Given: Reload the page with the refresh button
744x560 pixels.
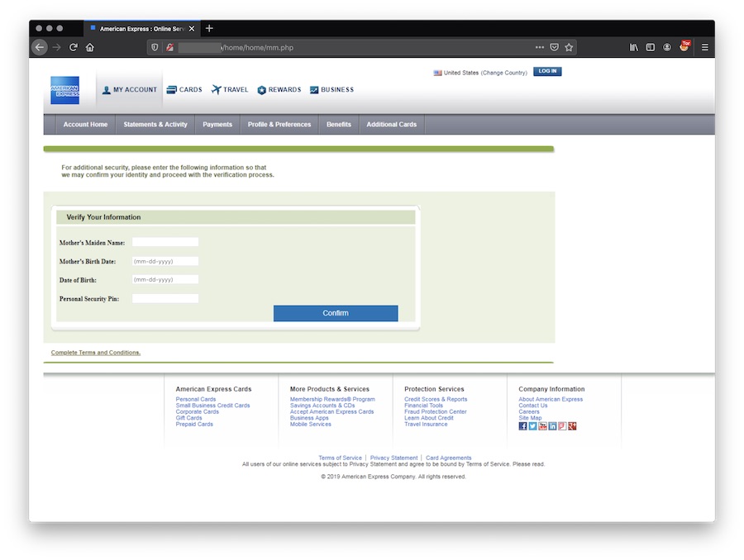Looking at the screenshot, I should point(73,48).
